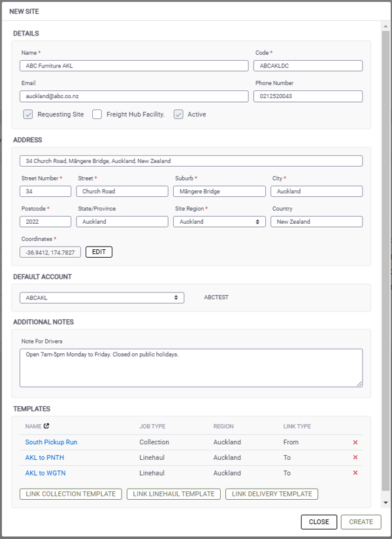Remove the South Pickup Run template link

(x=355, y=442)
